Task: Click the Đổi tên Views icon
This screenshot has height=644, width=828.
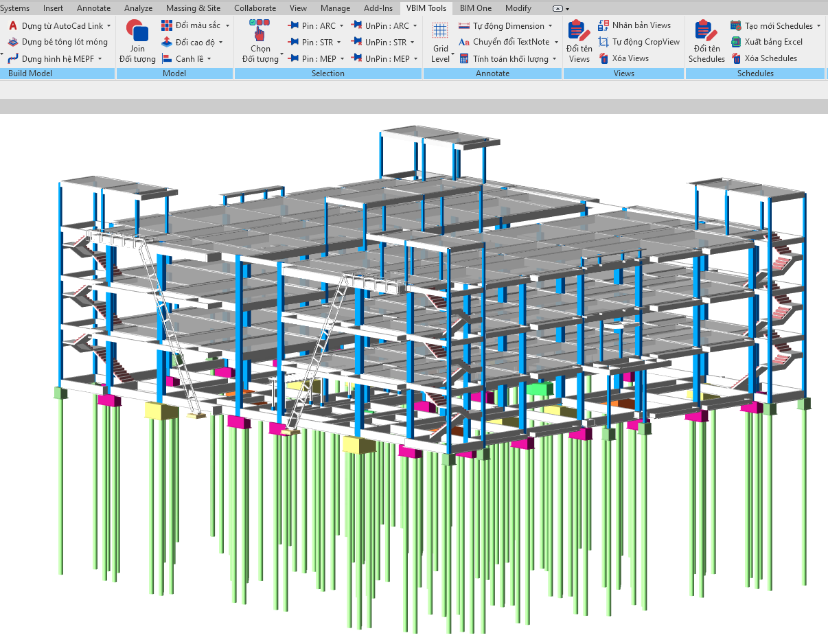Action: 579,32
